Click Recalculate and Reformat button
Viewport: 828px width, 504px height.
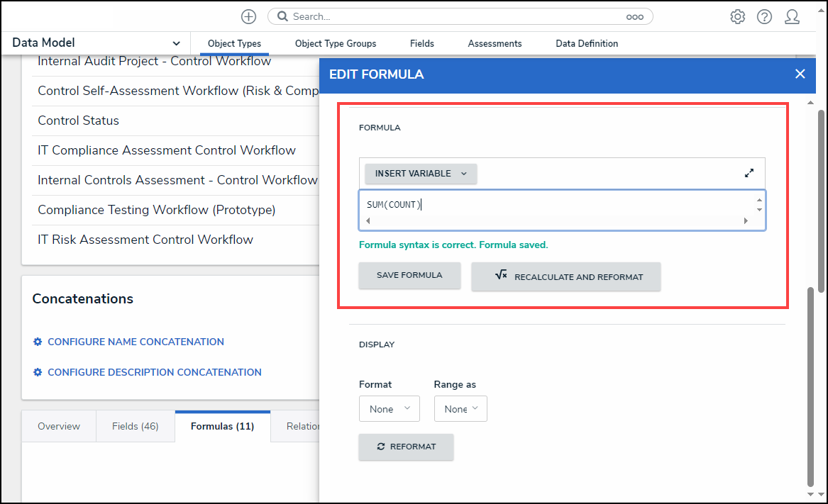[565, 276]
